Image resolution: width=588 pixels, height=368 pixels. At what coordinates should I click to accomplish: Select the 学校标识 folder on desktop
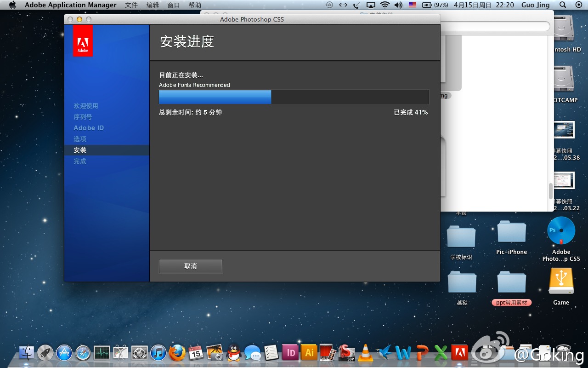pos(461,236)
